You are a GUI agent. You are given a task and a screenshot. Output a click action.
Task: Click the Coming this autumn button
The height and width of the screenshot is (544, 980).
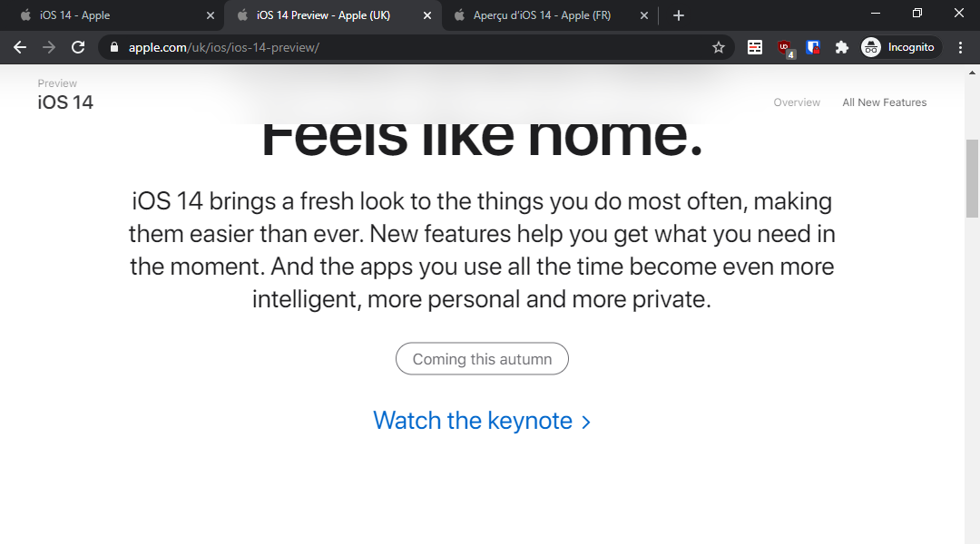tap(482, 358)
